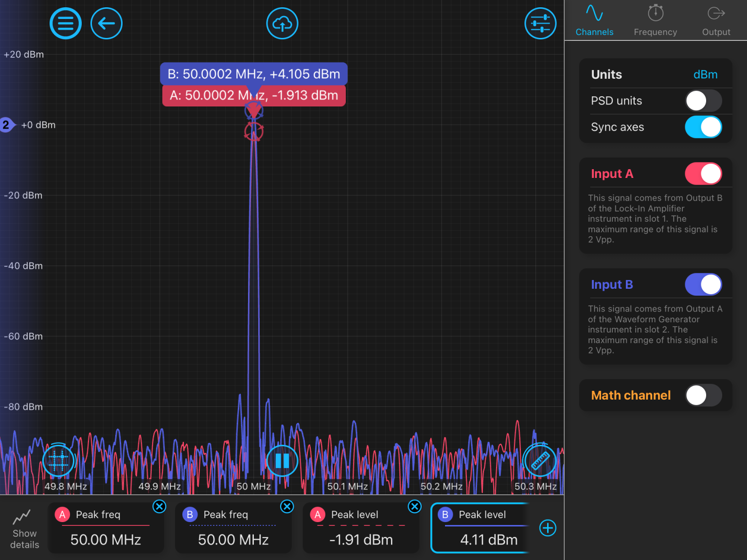Toggle the grid overlay icon
This screenshot has width=747, height=560.
(x=58, y=460)
